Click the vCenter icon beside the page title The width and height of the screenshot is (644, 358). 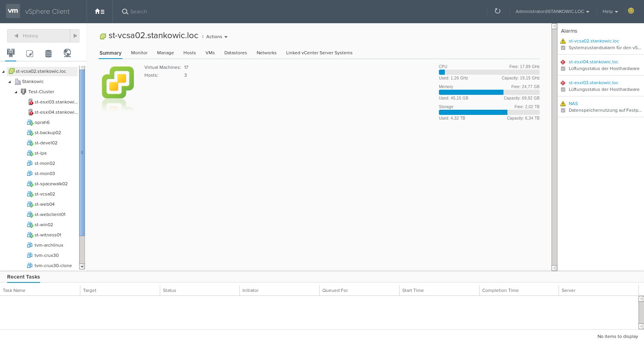103,36
